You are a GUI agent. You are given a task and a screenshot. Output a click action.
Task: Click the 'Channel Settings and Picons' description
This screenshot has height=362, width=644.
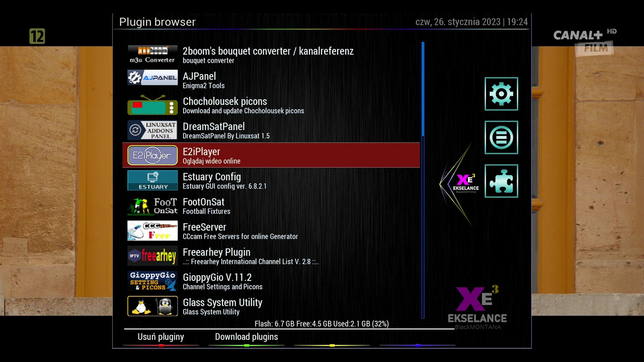pos(222,287)
